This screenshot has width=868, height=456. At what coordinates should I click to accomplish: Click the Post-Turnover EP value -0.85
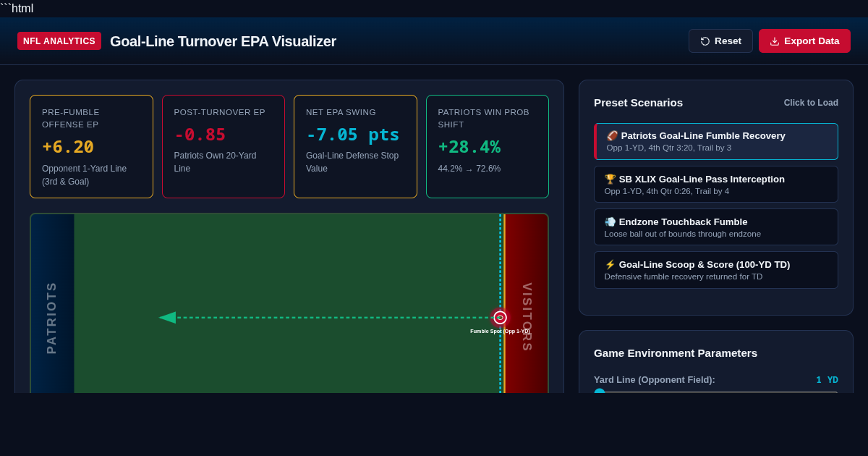tap(200, 135)
